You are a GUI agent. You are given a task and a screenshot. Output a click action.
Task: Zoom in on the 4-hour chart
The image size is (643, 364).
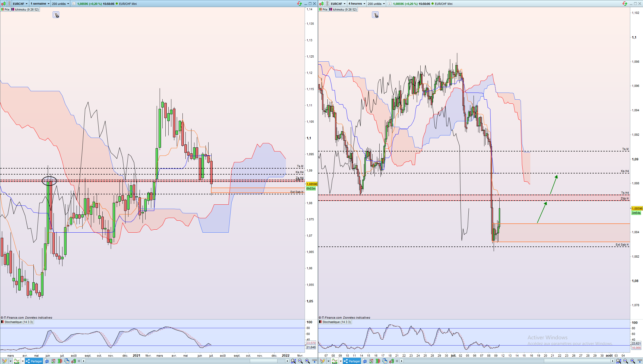tap(633, 361)
